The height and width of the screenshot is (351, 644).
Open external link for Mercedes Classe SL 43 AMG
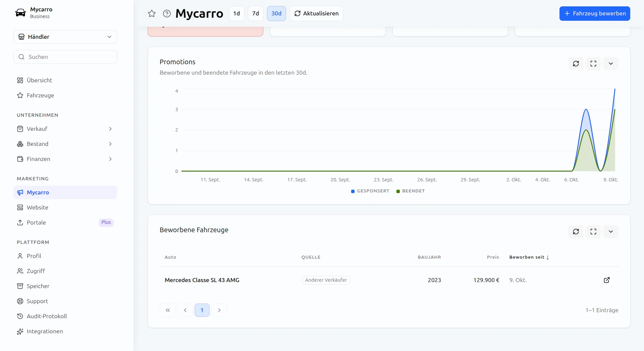point(606,280)
